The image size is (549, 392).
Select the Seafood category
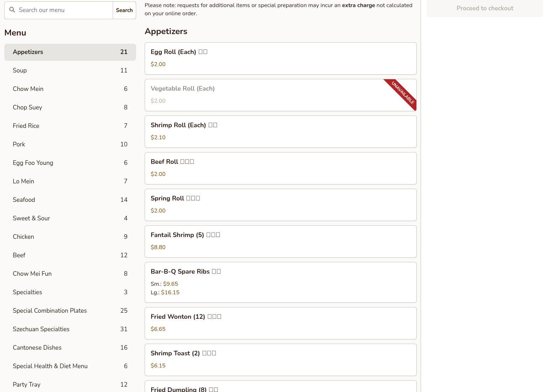pyautogui.click(x=70, y=200)
